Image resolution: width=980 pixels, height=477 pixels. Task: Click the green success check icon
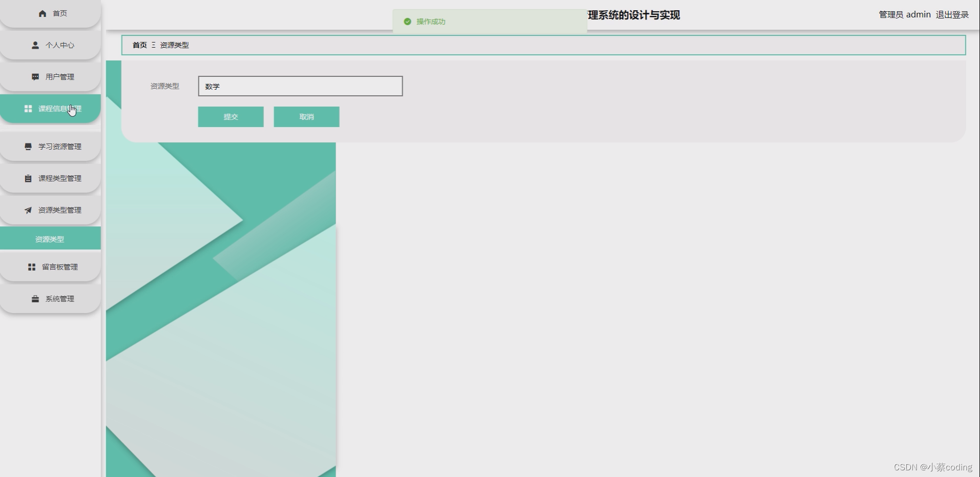pos(407,22)
